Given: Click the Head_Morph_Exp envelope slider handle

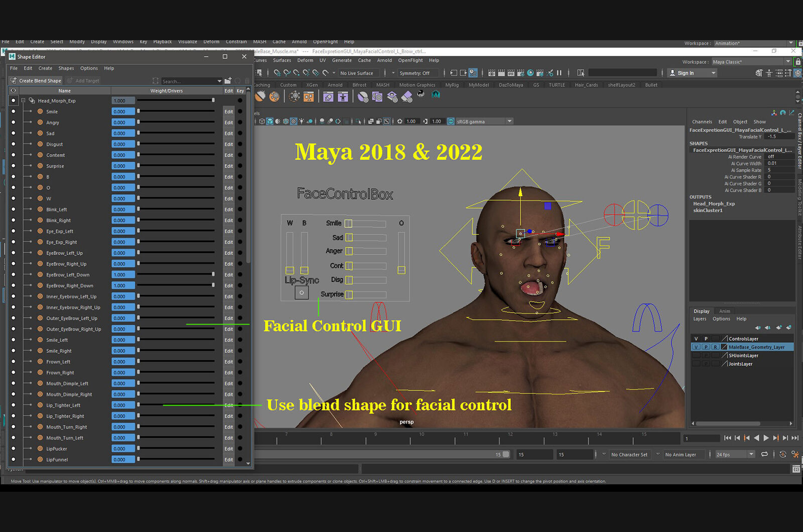Looking at the screenshot, I should (x=213, y=100).
